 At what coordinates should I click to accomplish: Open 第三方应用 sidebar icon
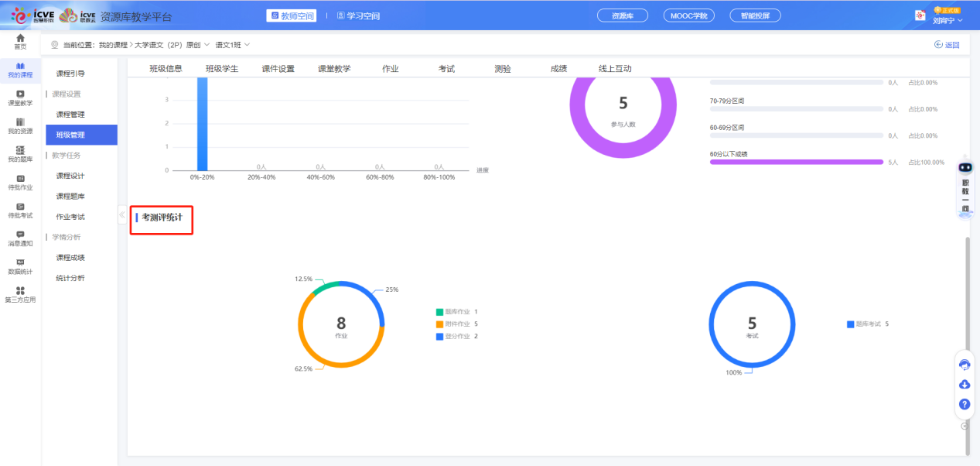click(20, 294)
